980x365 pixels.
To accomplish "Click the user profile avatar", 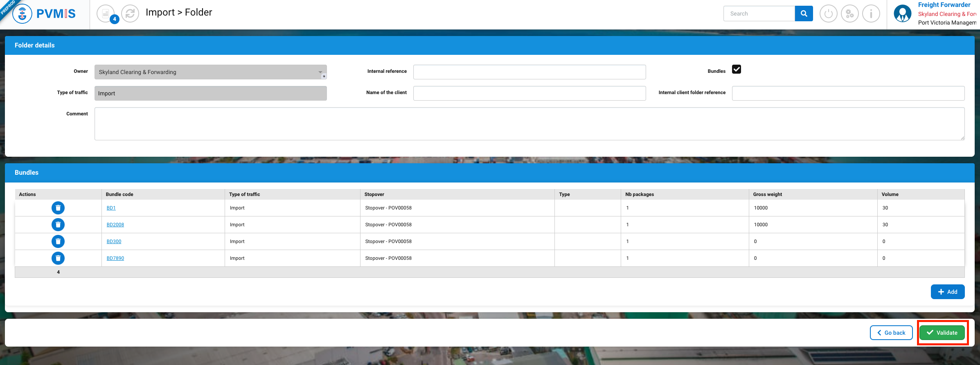I will (902, 14).
